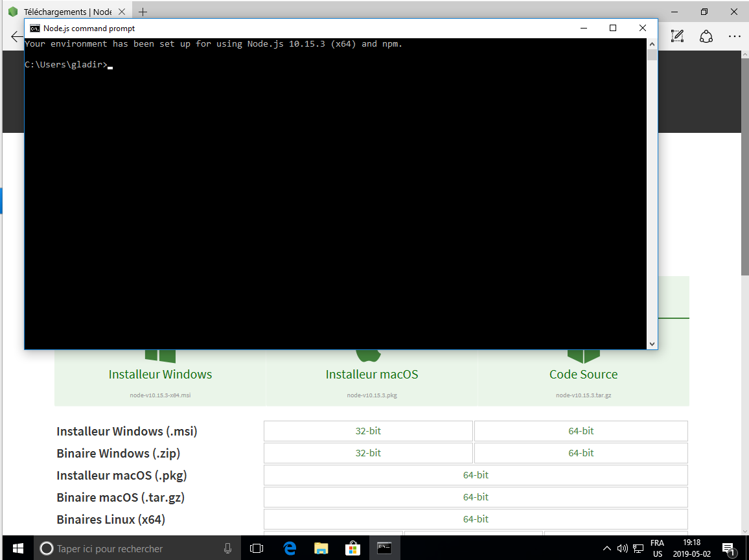Launch Microsoft Edge from the taskbar
This screenshot has width=749, height=560.
[x=290, y=548]
